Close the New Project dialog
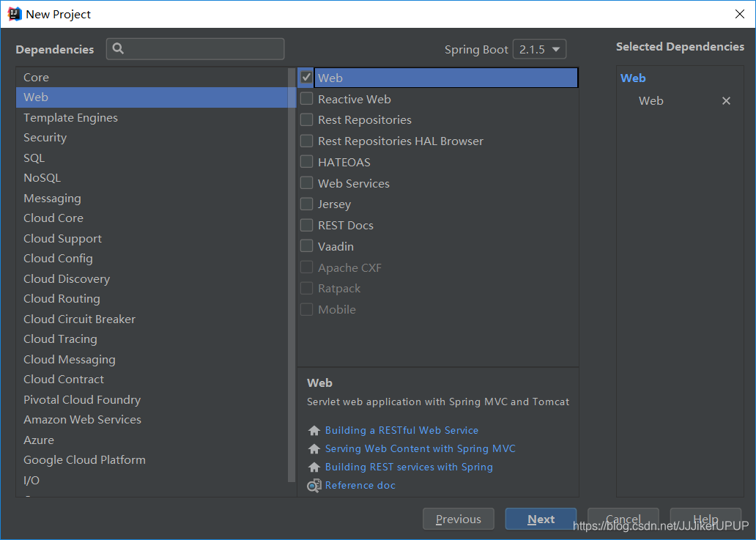Viewport: 756px width, 540px height. tap(740, 14)
